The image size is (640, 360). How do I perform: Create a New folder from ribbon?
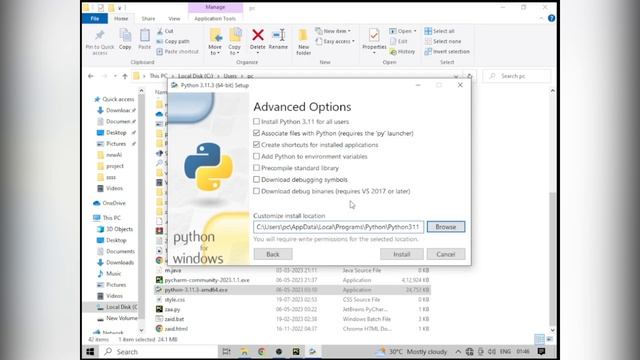click(x=303, y=42)
